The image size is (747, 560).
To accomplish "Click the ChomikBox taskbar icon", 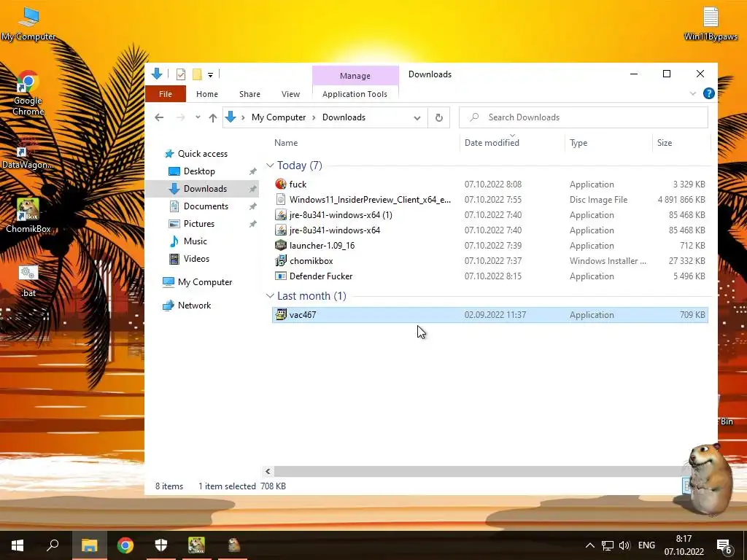I will pos(196,545).
